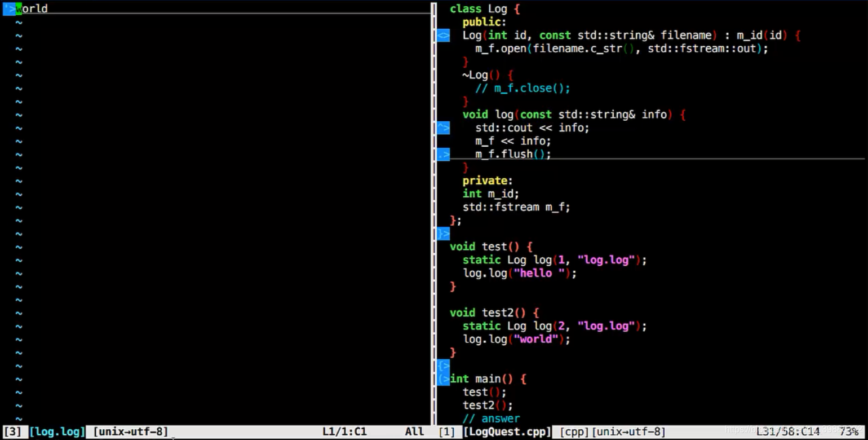Click the '~Log() {' destructor line

pos(488,75)
